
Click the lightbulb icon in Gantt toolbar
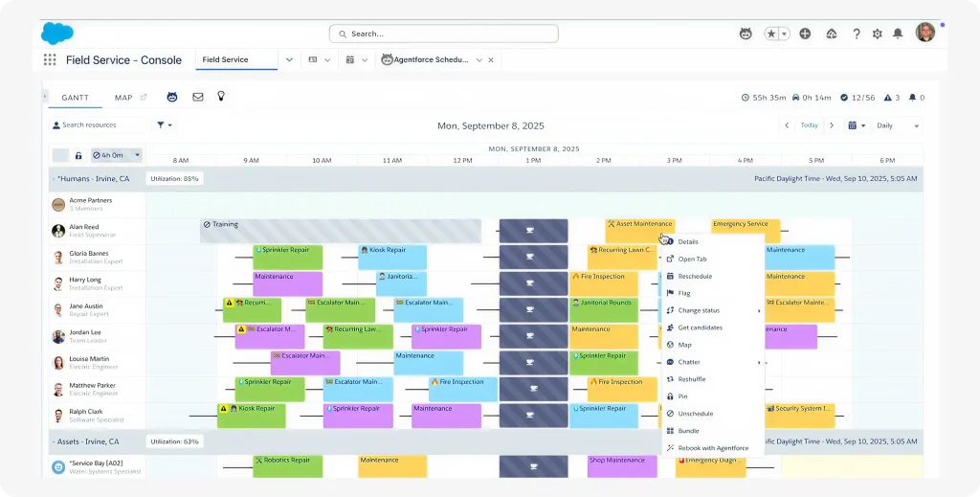click(221, 97)
